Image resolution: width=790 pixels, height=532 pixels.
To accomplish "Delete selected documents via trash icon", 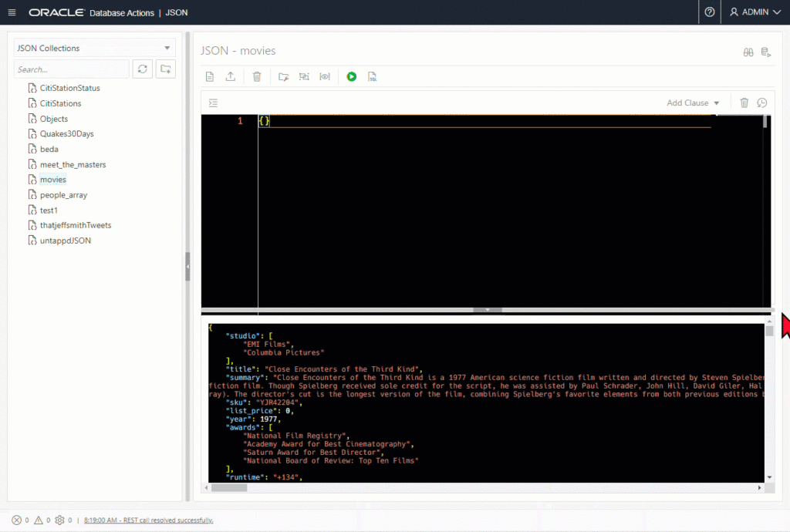I will pyautogui.click(x=257, y=76).
